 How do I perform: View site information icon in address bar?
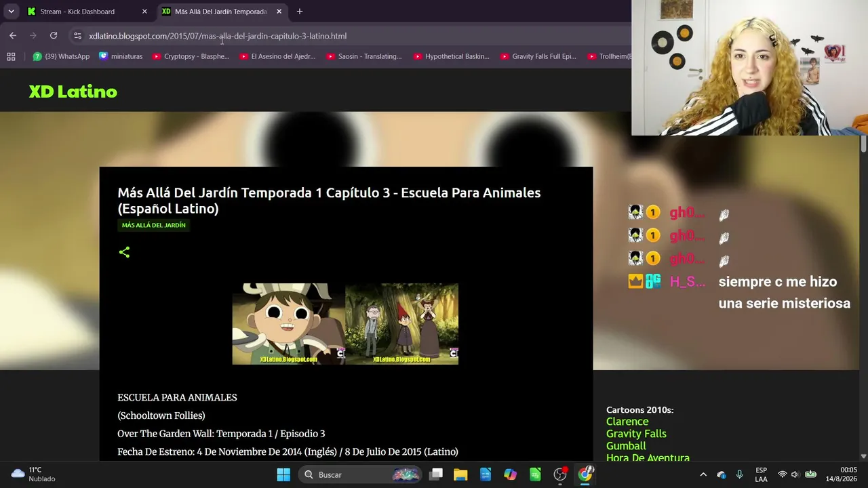coord(77,36)
